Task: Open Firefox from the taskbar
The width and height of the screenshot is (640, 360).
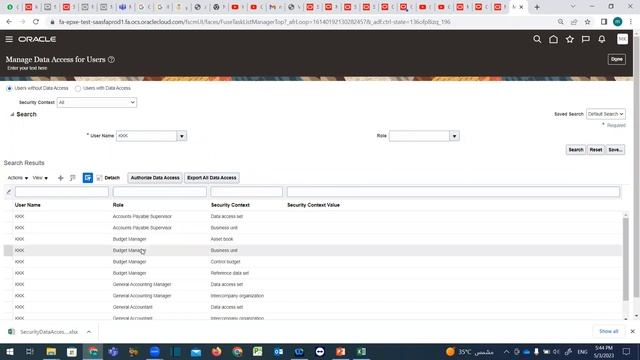Action: (x=216, y=351)
